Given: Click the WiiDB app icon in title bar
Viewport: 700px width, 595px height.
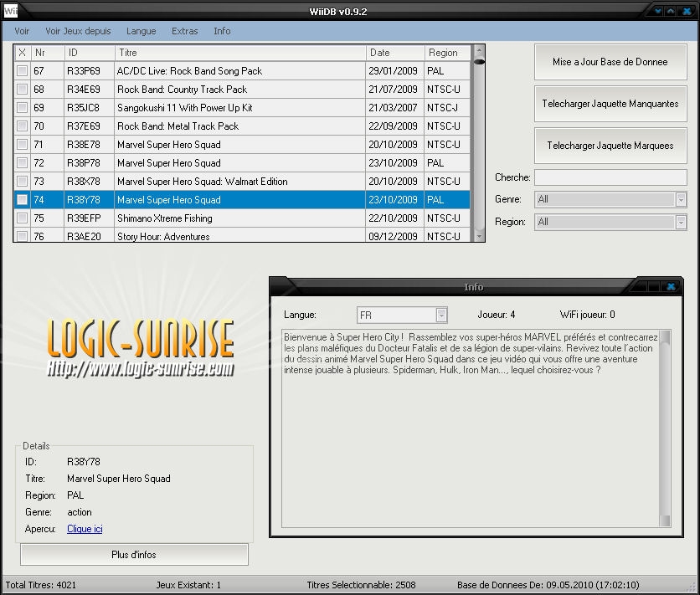Looking at the screenshot, I should coord(10,11).
